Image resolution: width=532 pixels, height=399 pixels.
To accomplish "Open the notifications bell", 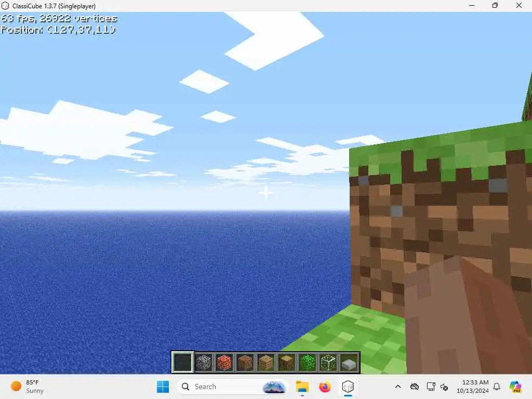I will [x=497, y=387].
